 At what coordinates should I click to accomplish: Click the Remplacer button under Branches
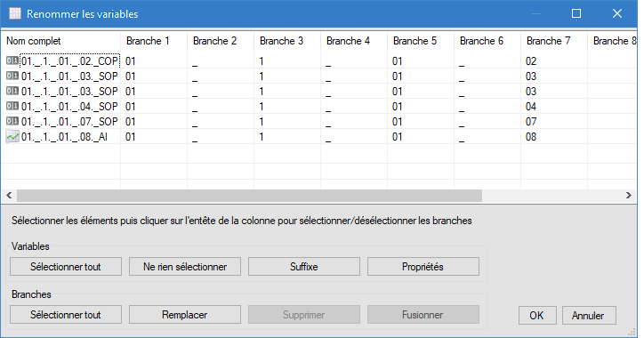(x=185, y=315)
